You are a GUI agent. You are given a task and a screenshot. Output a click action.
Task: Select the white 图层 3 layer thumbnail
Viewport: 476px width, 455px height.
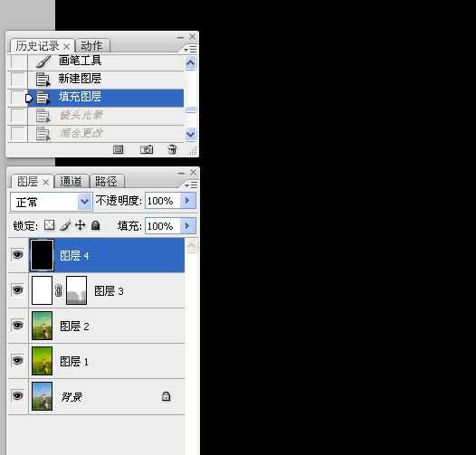(42, 290)
